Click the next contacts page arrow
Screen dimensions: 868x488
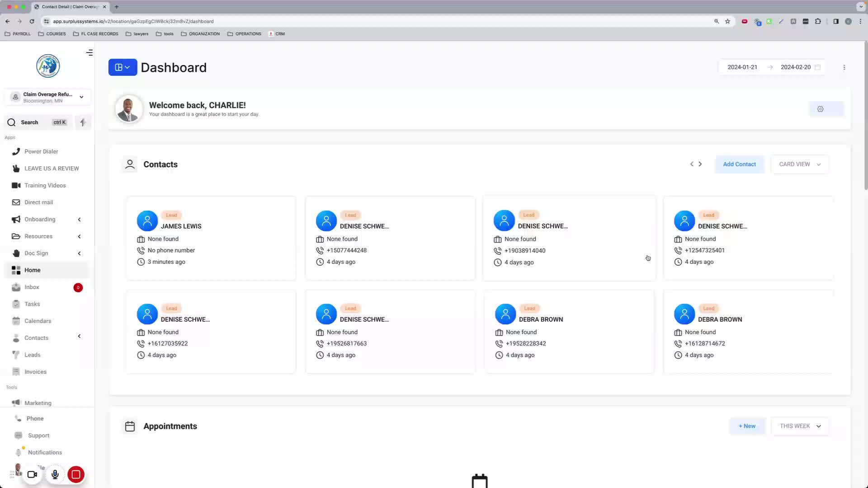pos(700,164)
